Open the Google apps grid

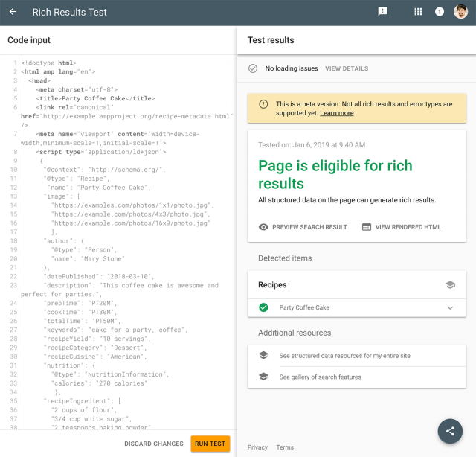click(418, 12)
